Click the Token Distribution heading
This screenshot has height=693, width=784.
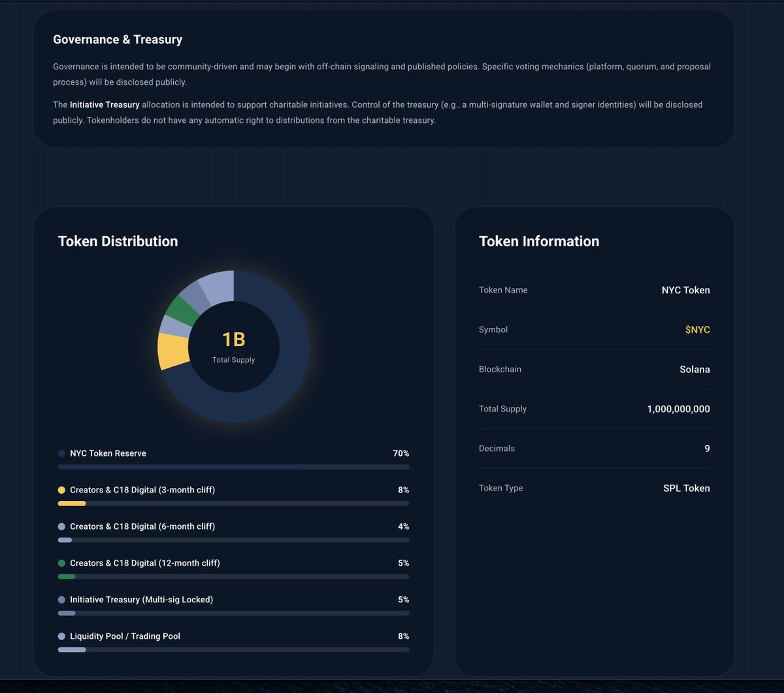pyautogui.click(x=118, y=241)
